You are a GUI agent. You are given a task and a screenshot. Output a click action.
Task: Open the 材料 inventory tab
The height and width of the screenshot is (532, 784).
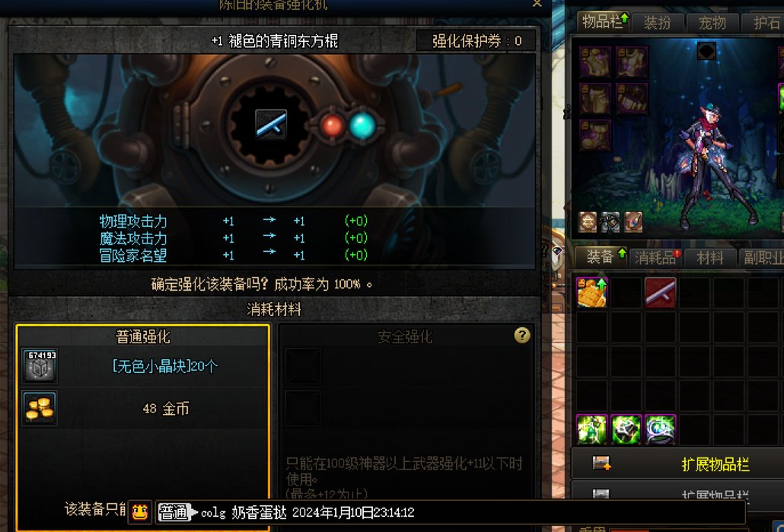710,257
